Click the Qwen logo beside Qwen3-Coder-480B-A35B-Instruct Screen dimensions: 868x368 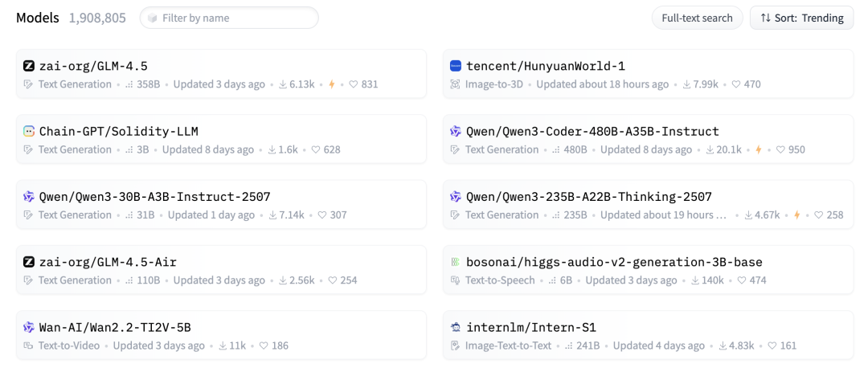click(x=456, y=132)
